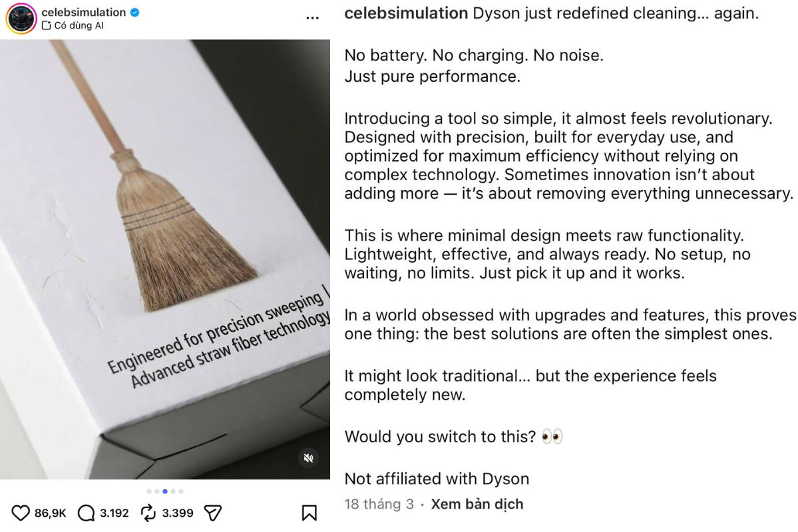798x532 pixels.
Task: Select the active carousel dot indicator
Action: click(x=164, y=491)
